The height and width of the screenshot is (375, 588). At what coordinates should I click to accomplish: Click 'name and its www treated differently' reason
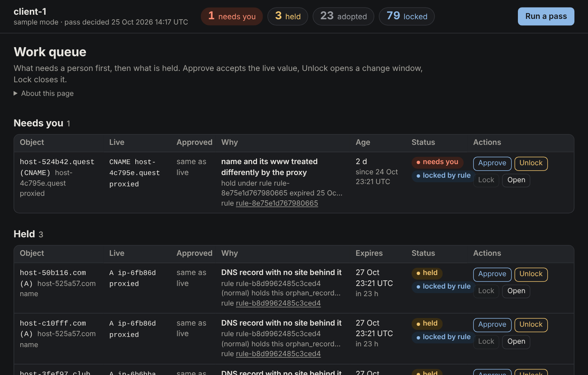click(x=269, y=167)
